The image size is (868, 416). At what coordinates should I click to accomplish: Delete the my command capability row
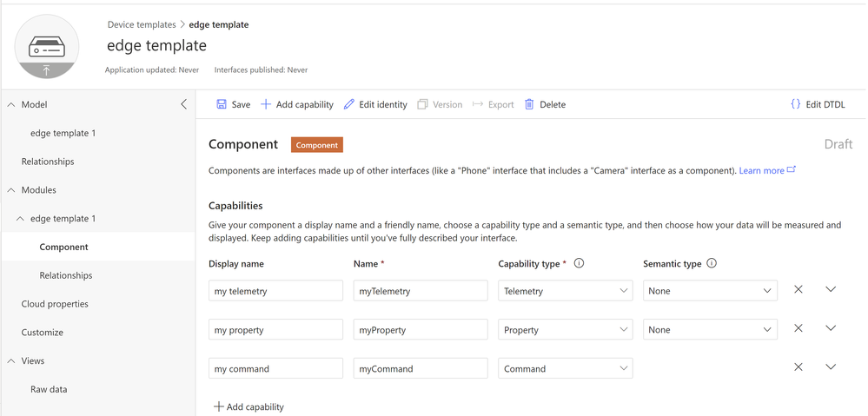coord(798,367)
